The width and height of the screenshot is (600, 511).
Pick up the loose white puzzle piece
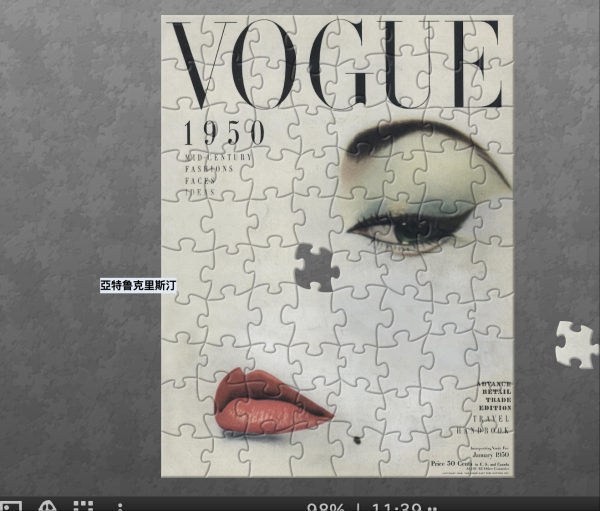tap(577, 344)
